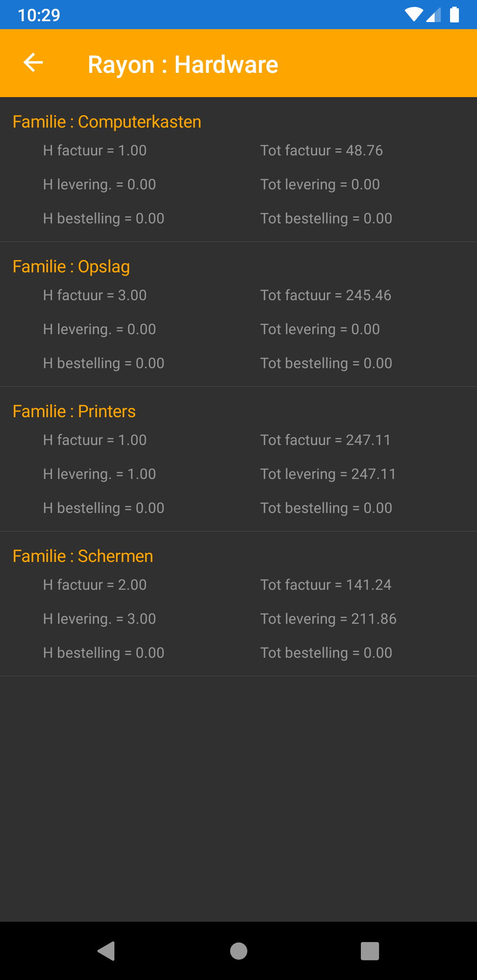Select the Familie : Schermen heading

83,556
